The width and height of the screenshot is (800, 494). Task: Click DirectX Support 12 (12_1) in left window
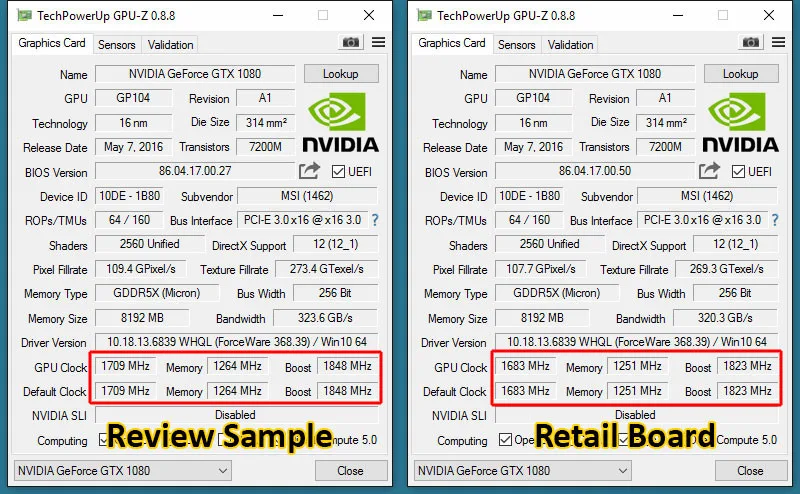coord(336,244)
